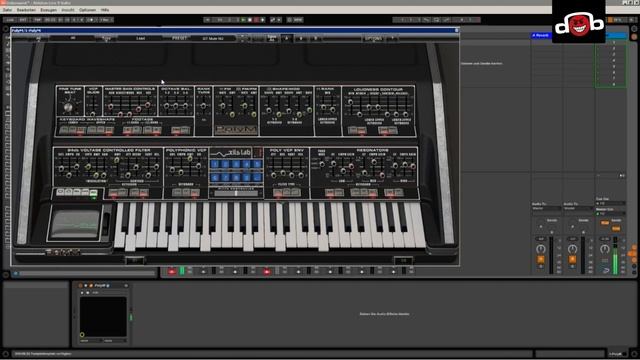Start playback with the green Play button
Viewport: 640px width, 360px height.
[244, 20]
